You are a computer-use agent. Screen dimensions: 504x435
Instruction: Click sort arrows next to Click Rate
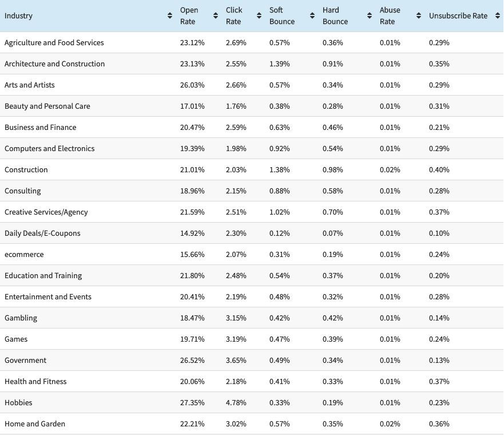[x=259, y=16]
